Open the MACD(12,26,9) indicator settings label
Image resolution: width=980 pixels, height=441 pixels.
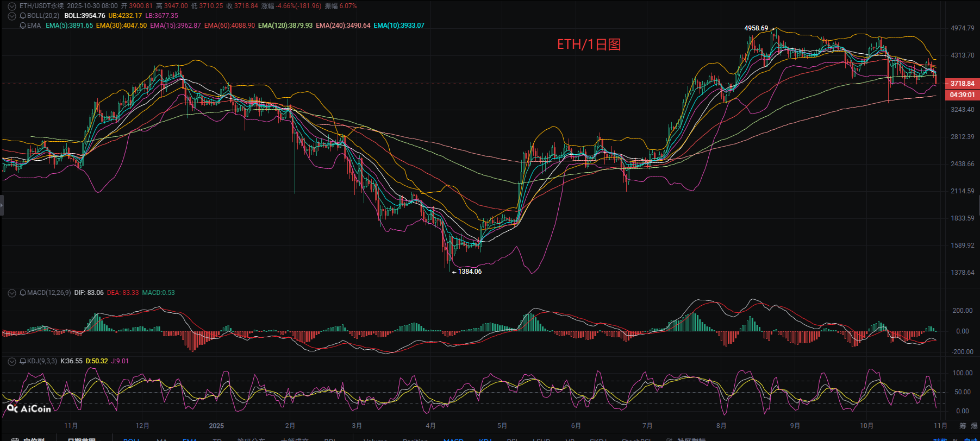(x=49, y=293)
